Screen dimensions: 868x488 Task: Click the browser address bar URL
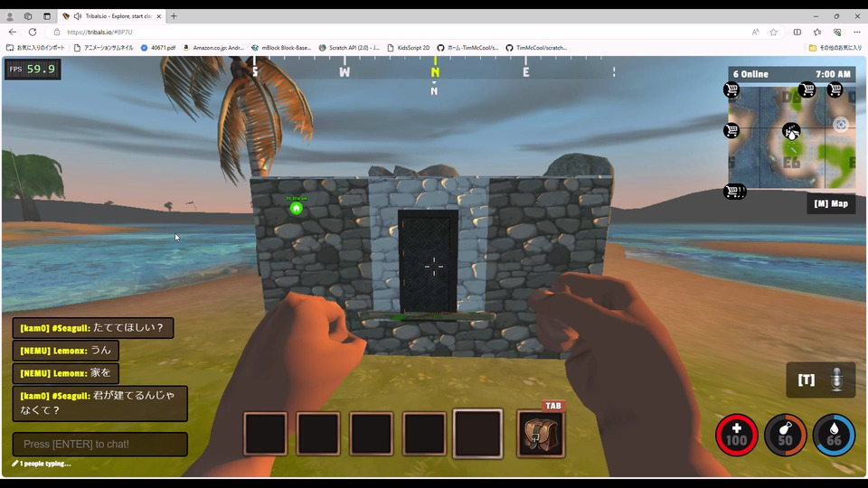click(99, 33)
